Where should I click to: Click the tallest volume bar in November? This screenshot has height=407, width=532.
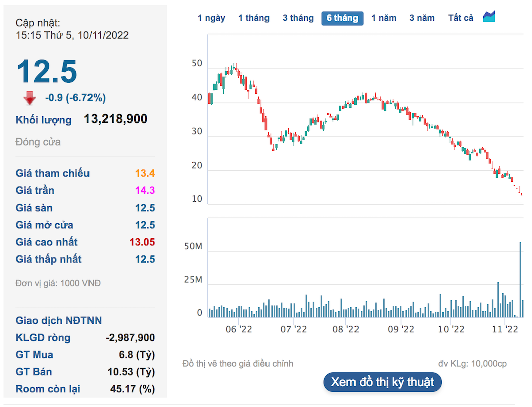(520, 279)
